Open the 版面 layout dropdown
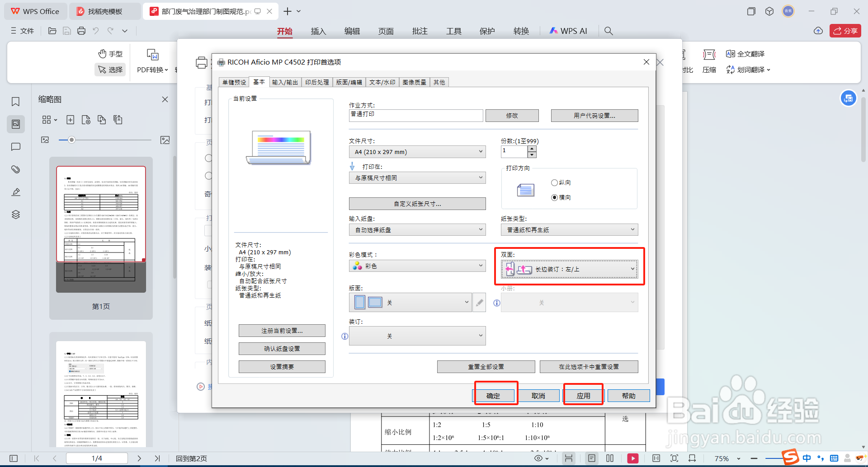The image size is (868, 467). coord(410,303)
